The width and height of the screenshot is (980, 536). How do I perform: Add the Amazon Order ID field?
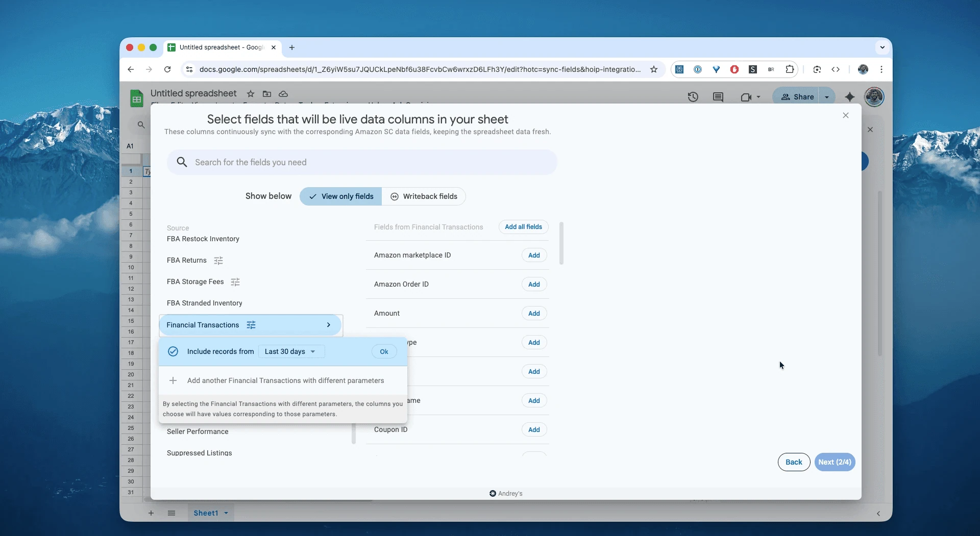pyautogui.click(x=534, y=284)
